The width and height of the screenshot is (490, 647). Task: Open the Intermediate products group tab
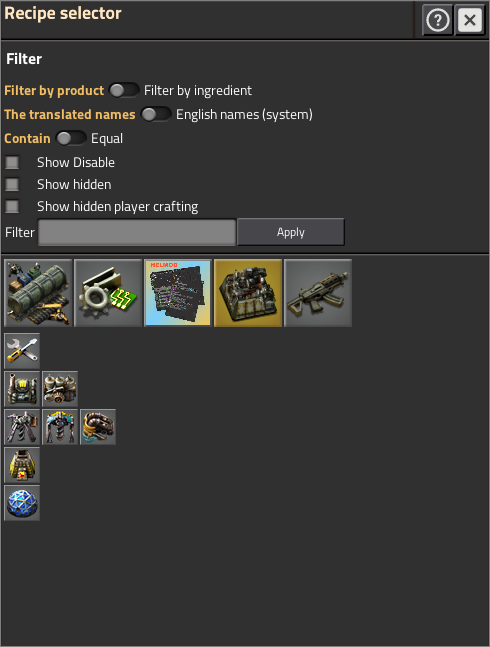(x=108, y=293)
